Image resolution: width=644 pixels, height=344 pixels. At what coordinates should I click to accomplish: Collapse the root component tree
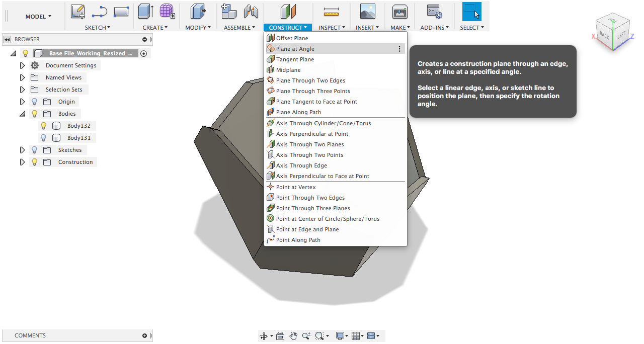13,53
